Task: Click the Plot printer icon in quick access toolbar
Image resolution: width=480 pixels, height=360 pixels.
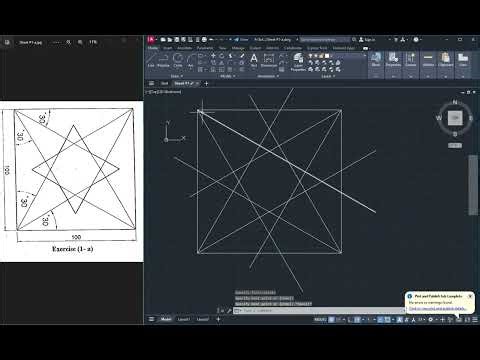Action: tap(204, 40)
